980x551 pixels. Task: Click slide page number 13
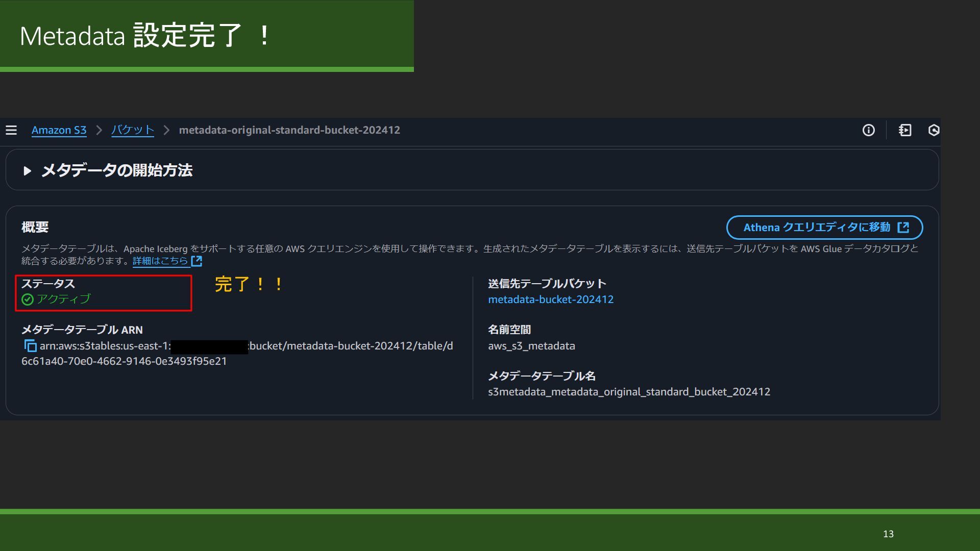pos(888,534)
